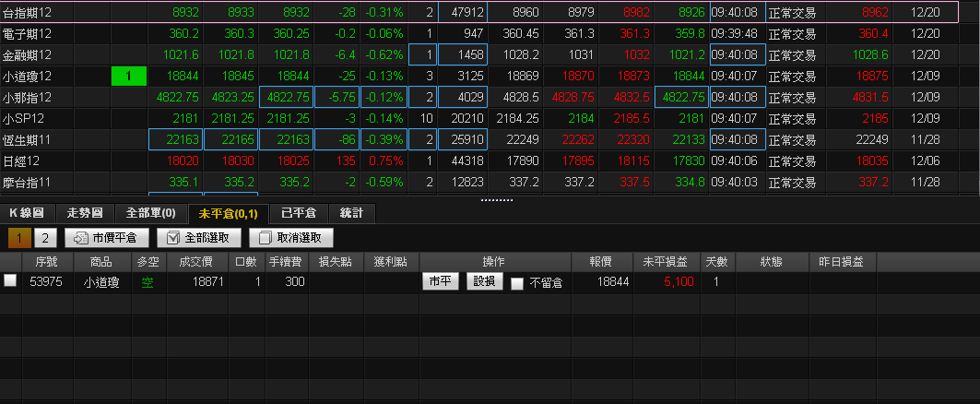Image resolution: width=980 pixels, height=404 pixels.
Task: Click the 空 direction cell of order 53975
Action: click(x=148, y=282)
